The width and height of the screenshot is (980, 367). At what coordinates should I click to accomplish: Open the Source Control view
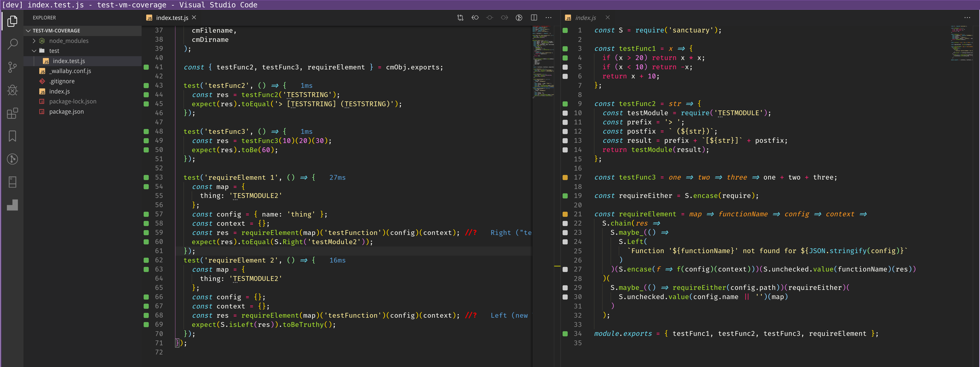(x=13, y=67)
